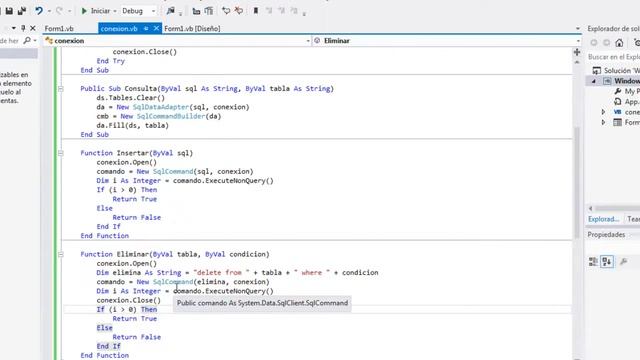Click the Solution Explorer Forward icon
This screenshot has width=640, height=360.
click(607, 42)
